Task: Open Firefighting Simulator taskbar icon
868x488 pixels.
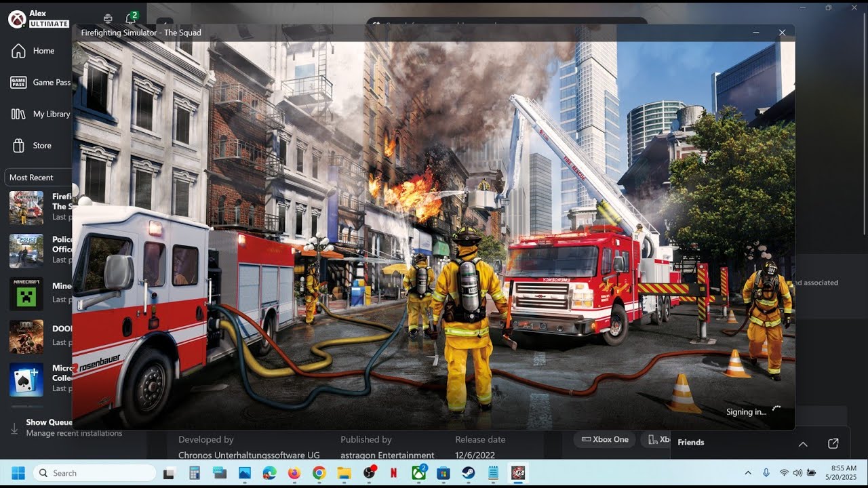Action: (x=518, y=473)
